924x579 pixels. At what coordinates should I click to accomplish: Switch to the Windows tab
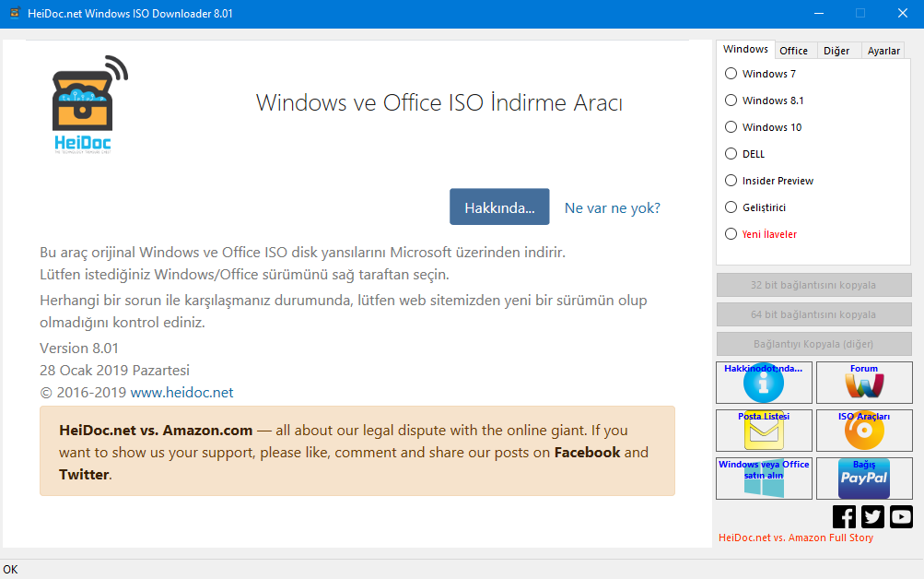(x=745, y=50)
